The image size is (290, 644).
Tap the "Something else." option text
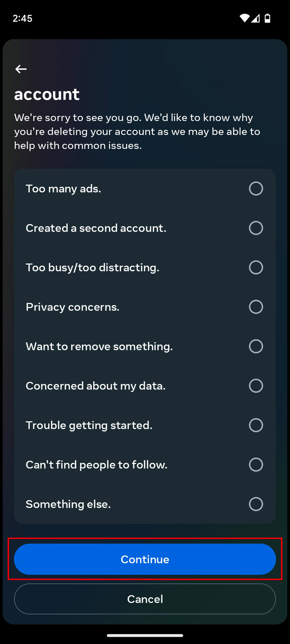[x=68, y=504]
